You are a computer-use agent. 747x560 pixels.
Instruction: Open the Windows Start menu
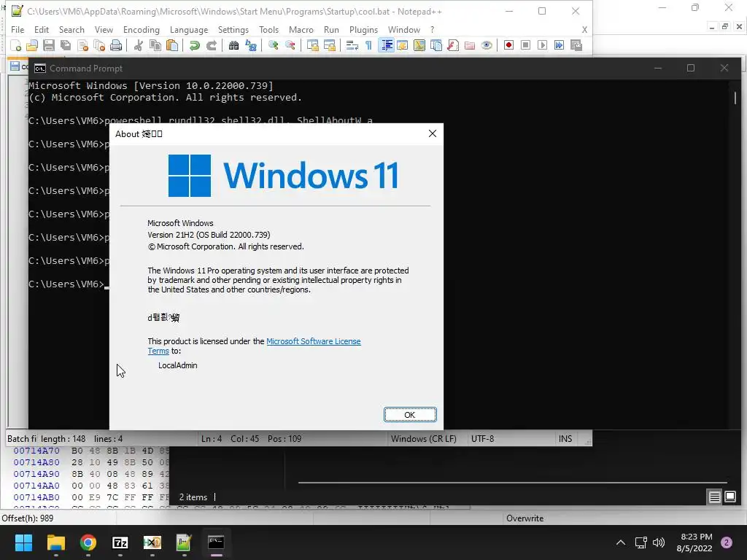(23, 542)
